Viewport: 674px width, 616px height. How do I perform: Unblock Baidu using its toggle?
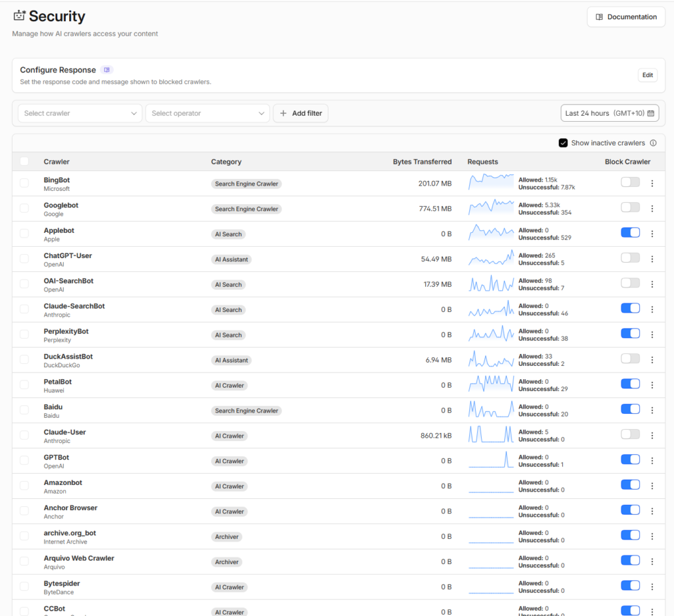pos(630,409)
